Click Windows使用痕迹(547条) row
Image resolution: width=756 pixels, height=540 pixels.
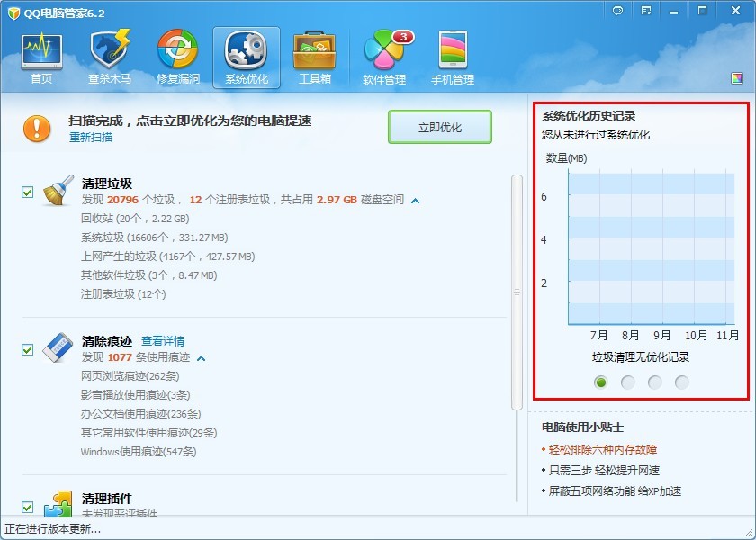click(139, 452)
